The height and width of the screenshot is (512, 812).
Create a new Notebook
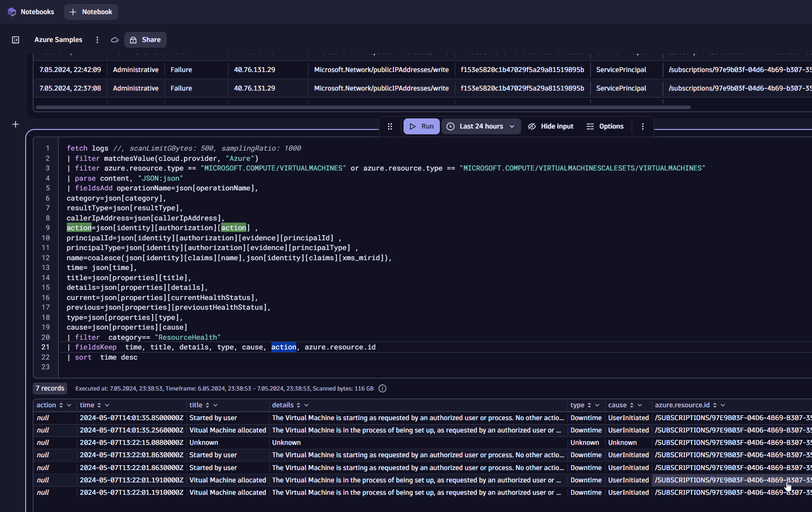91,12
